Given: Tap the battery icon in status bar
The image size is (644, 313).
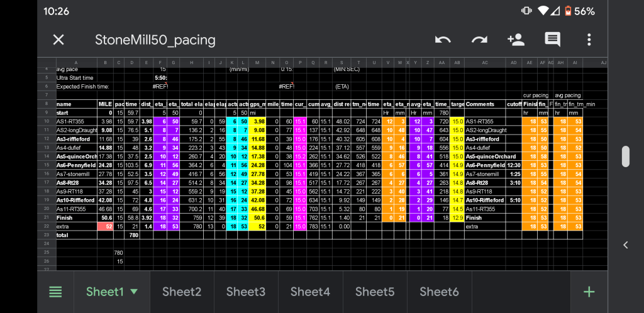Looking at the screenshot, I should [x=569, y=11].
